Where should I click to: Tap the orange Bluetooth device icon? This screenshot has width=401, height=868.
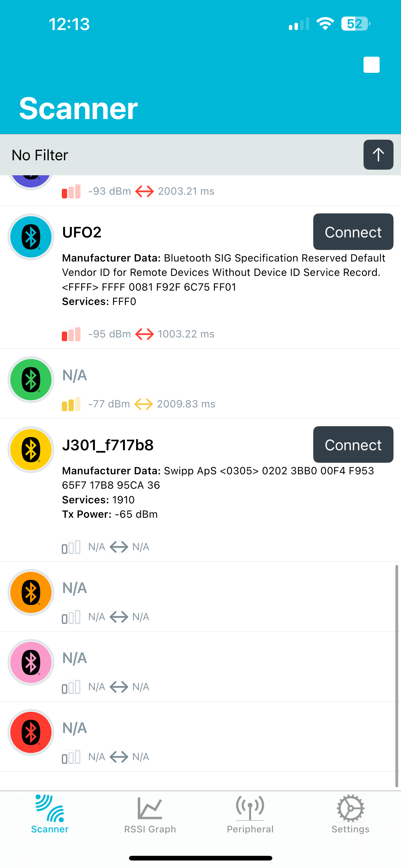pos(31,592)
